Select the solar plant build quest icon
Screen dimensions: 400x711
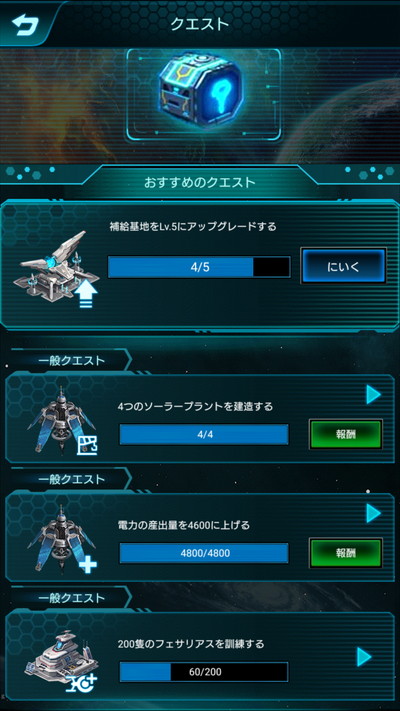click(62, 421)
